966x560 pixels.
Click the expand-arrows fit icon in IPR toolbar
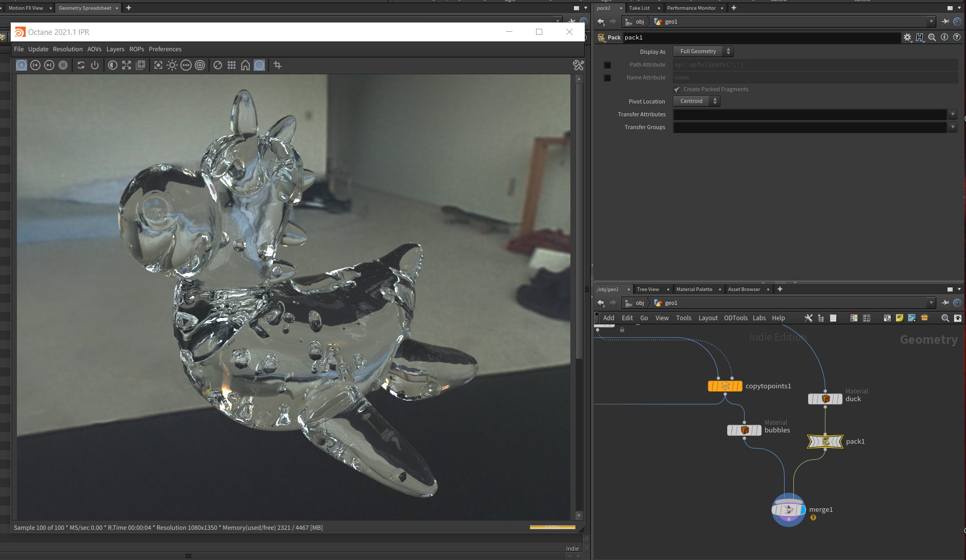coord(127,65)
